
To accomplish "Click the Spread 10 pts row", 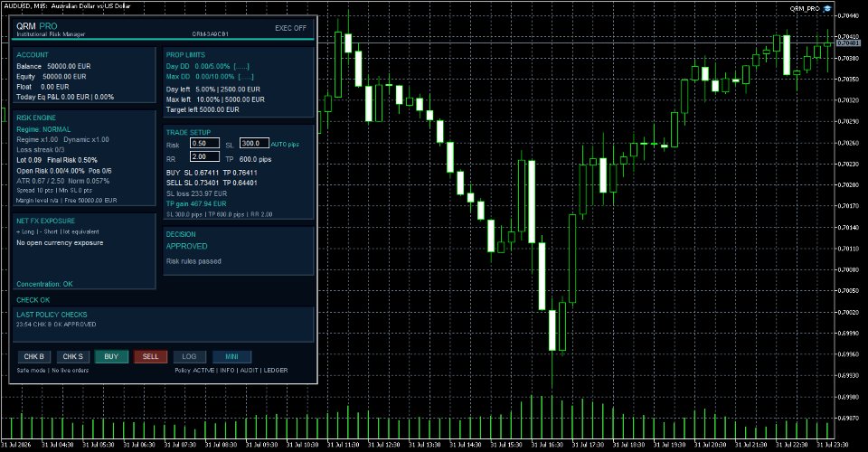I will [53, 191].
